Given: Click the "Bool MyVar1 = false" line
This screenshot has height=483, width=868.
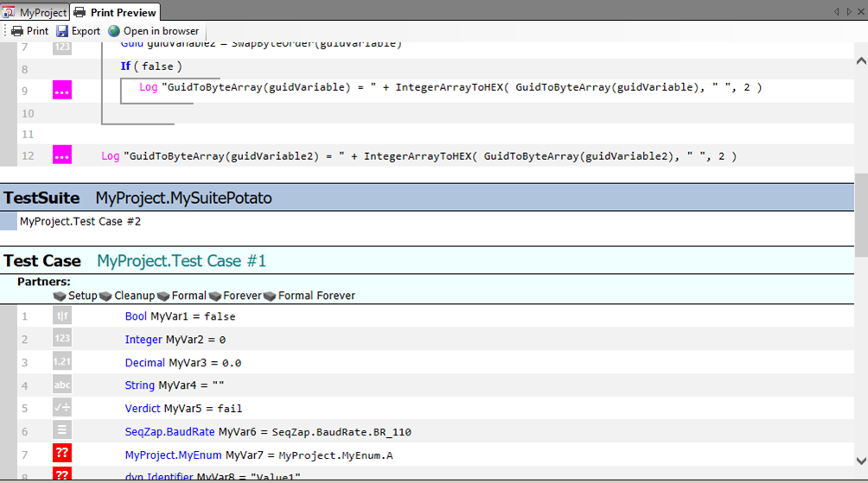Looking at the screenshot, I should pyautogui.click(x=180, y=316).
